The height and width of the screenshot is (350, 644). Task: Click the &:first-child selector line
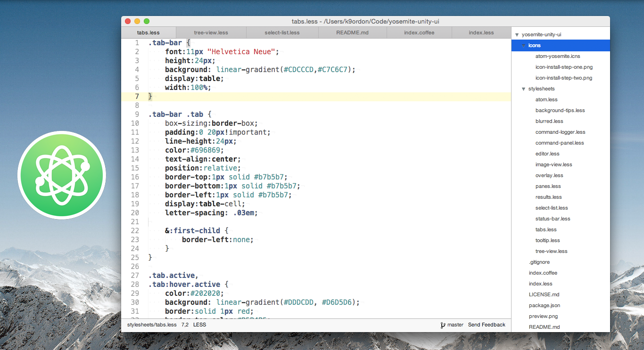click(197, 231)
